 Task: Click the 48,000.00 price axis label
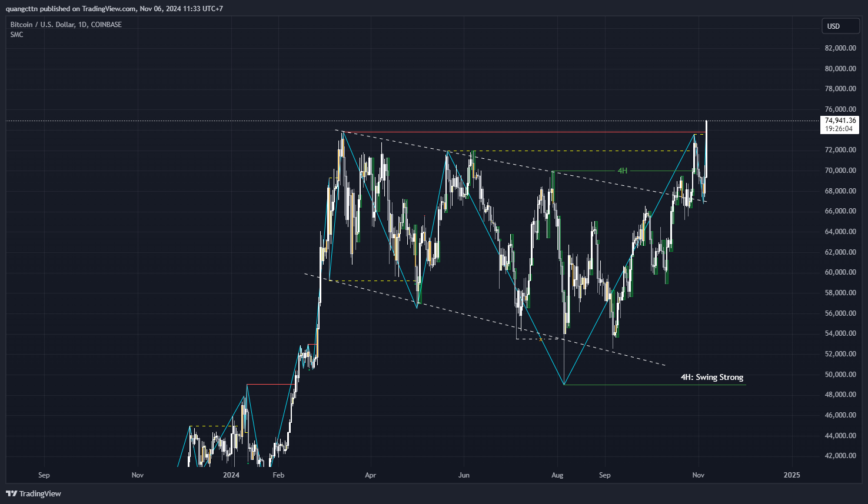point(840,395)
